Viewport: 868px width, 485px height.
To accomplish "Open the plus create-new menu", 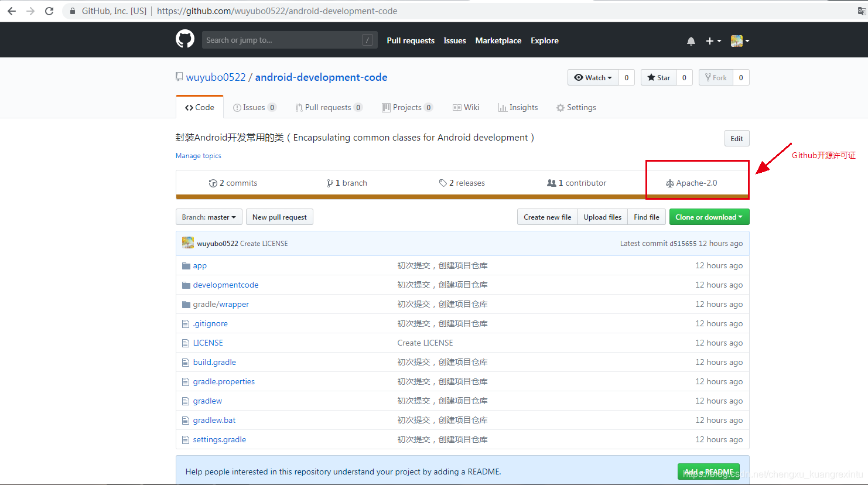I will tap(713, 41).
